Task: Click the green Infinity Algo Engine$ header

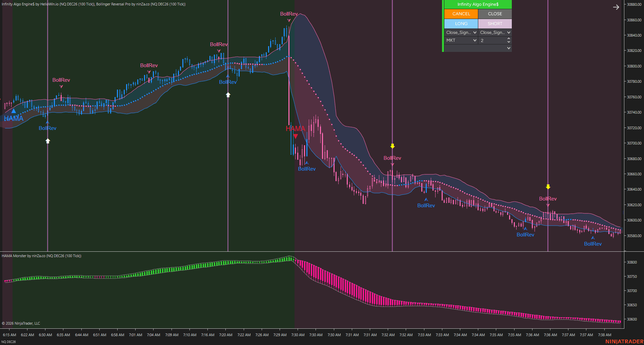Action: point(478,4)
